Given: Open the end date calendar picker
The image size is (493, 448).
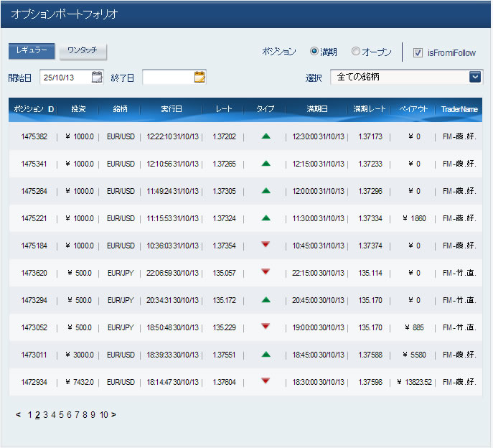Looking at the screenshot, I should point(199,77).
